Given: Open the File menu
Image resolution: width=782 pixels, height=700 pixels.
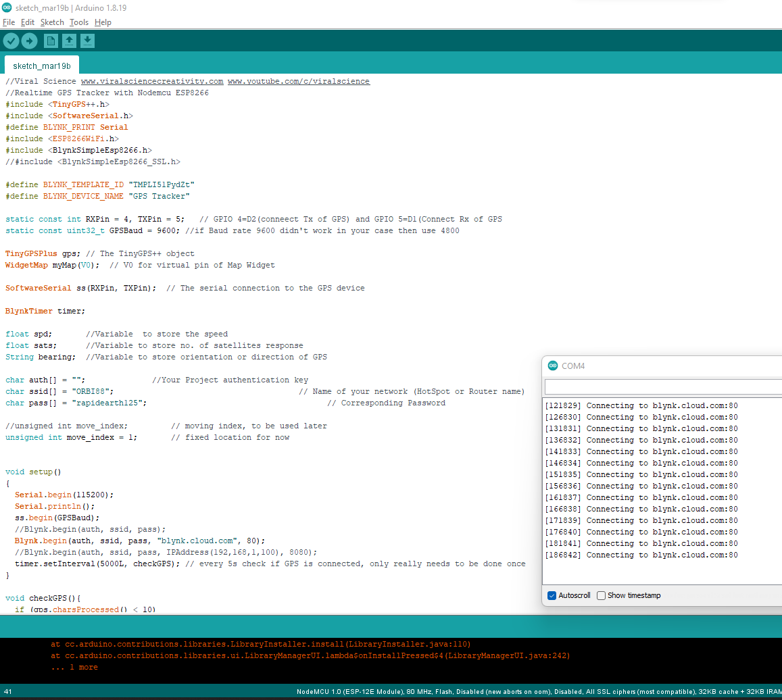Looking at the screenshot, I should click(9, 22).
